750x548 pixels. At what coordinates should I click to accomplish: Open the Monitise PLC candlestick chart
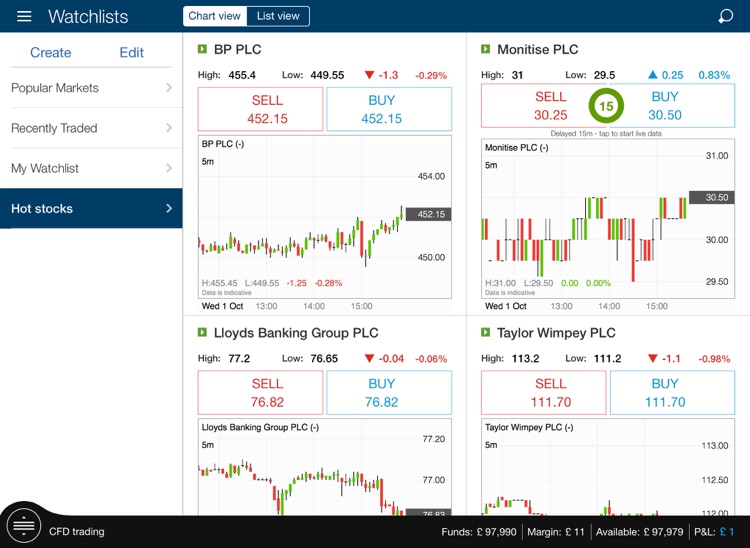click(608, 219)
